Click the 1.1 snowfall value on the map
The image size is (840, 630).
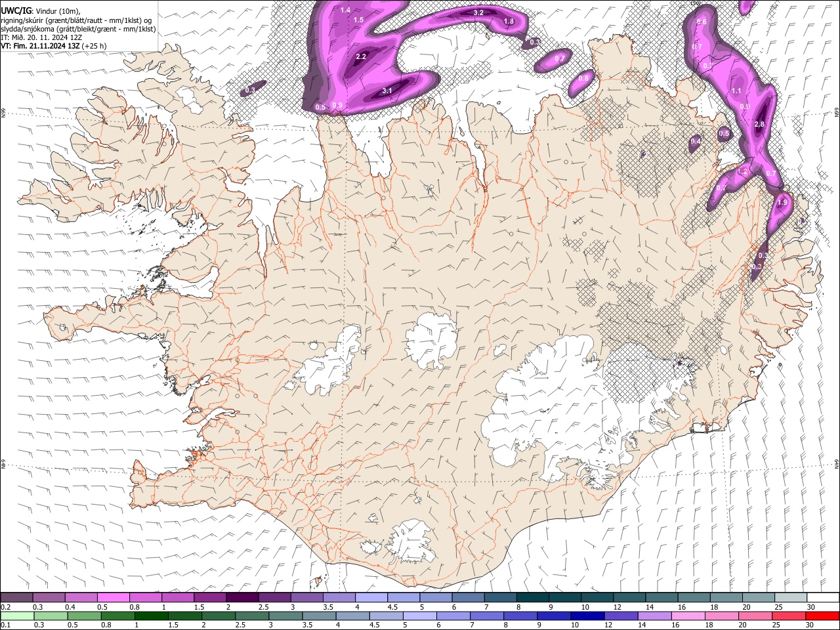[x=736, y=91]
